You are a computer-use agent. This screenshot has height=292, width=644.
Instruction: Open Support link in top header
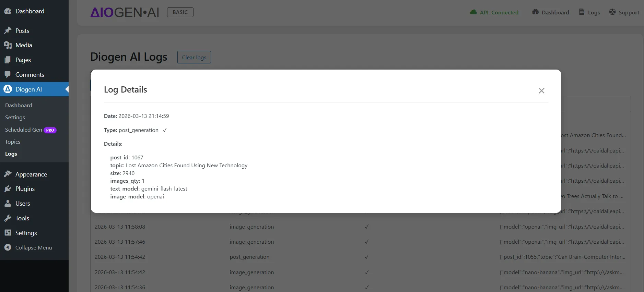tap(624, 12)
